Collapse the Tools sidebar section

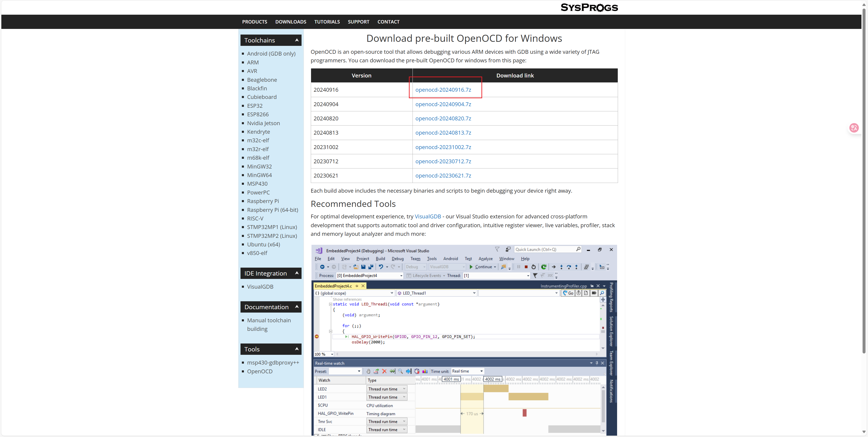297,349
